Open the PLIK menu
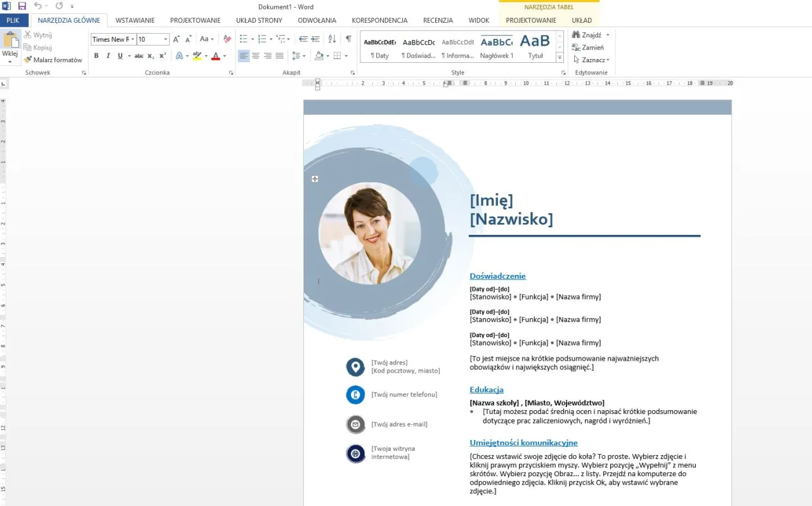 13,20
